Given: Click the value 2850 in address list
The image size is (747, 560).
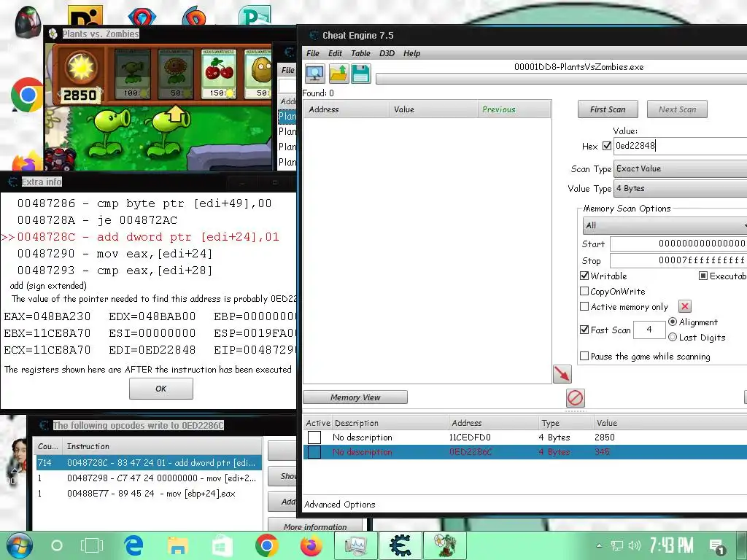Looking at the screenshot, I should pos(605,437).
